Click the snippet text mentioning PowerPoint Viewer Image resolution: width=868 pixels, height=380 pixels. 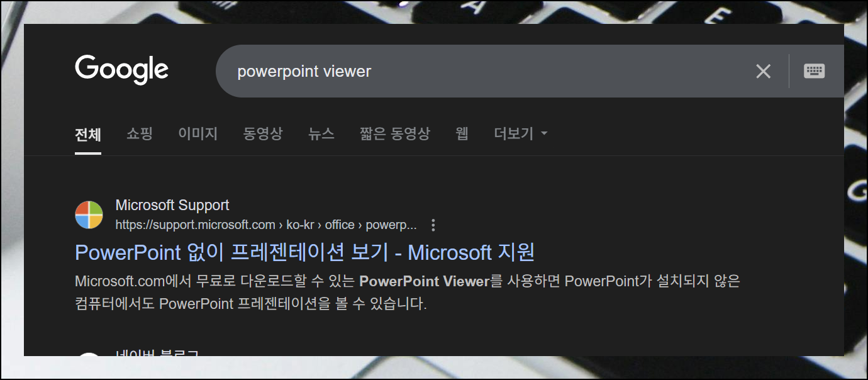pyautogui.click(x=408, y=293)
